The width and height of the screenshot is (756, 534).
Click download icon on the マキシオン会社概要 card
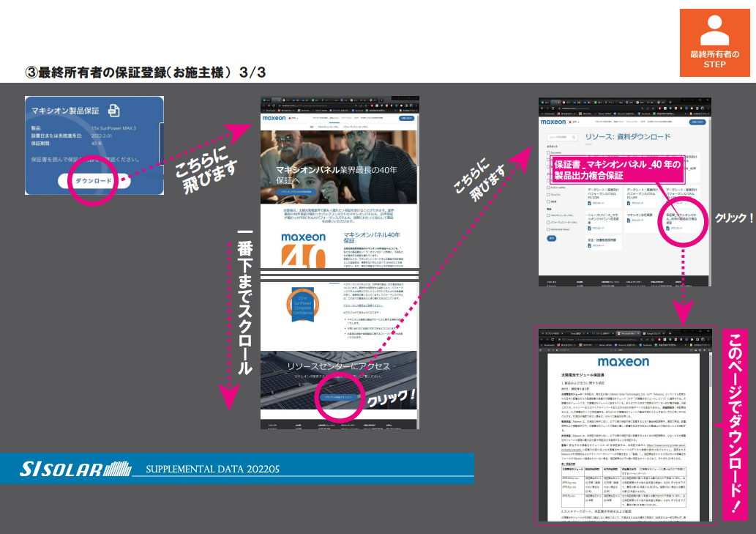pyautogui.click(x=629, y=220)
